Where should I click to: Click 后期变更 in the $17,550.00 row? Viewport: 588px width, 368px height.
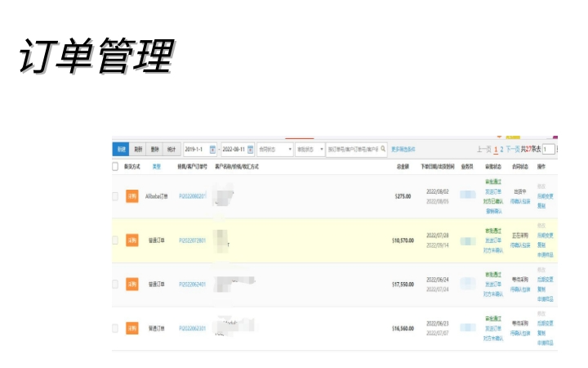(x=546, y=280)
